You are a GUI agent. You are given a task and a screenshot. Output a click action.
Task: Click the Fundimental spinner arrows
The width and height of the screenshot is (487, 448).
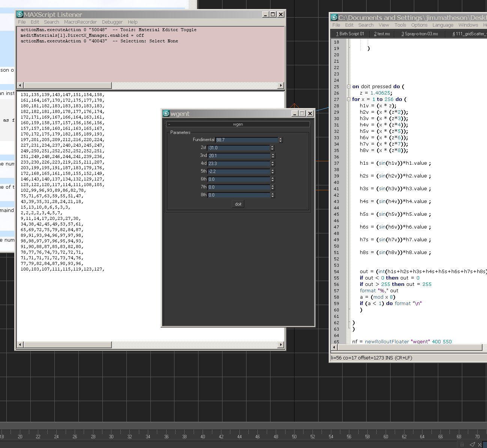pos(281,140)
